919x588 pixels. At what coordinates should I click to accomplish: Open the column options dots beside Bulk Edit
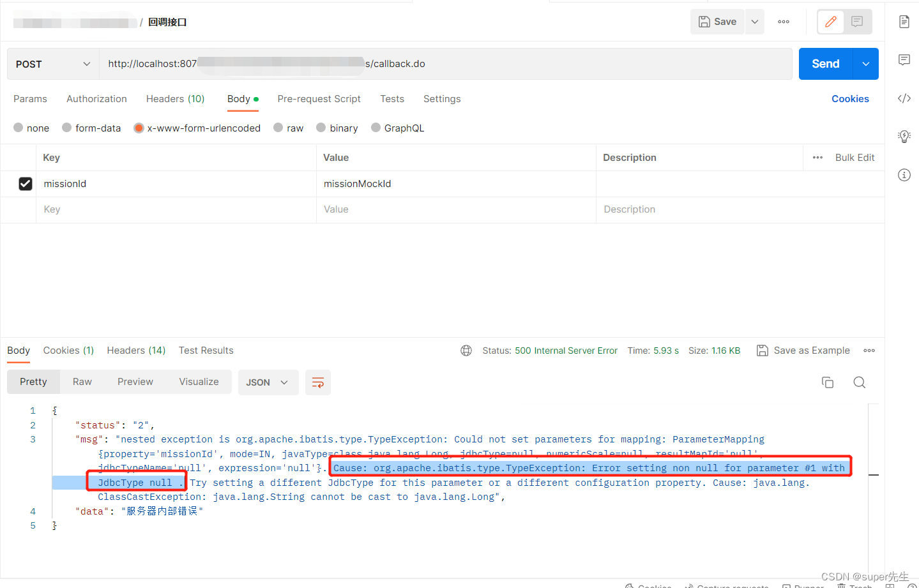pos(817,158)
